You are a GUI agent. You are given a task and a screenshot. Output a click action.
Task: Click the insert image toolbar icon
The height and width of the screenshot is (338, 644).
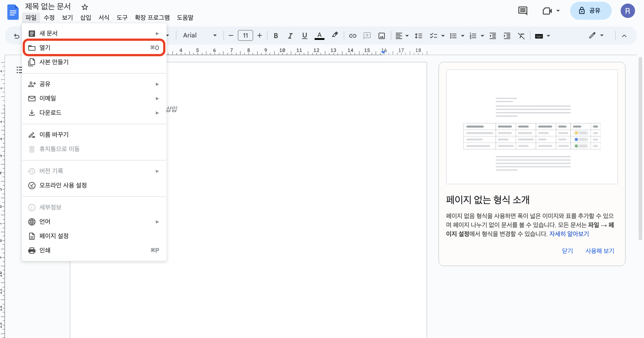coord(381,36)
